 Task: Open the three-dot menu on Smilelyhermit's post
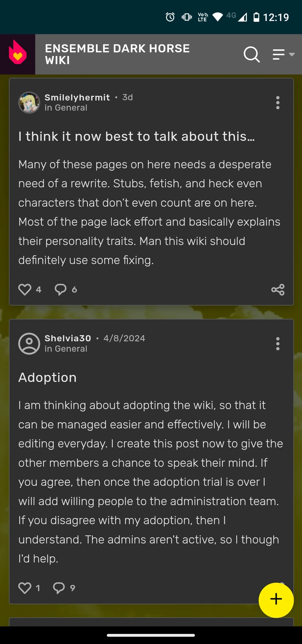[x=278, y=103]
